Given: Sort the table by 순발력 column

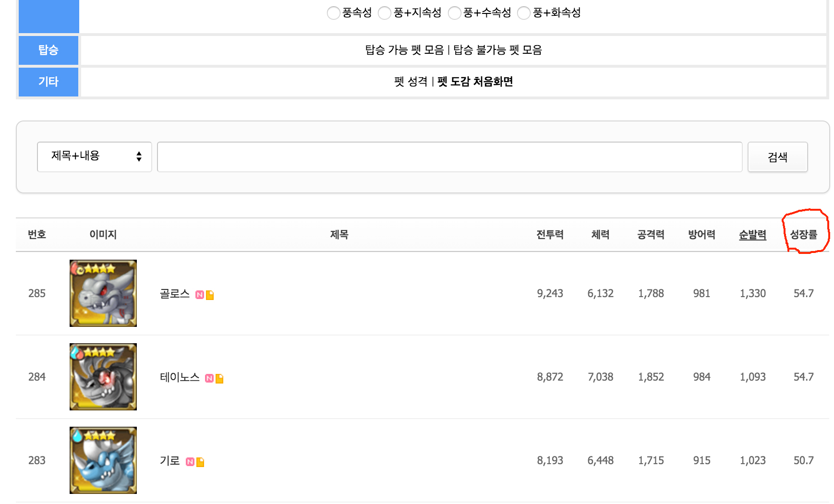Looking at the screenshot, I should pyautogui.click(x=752, y=235).
